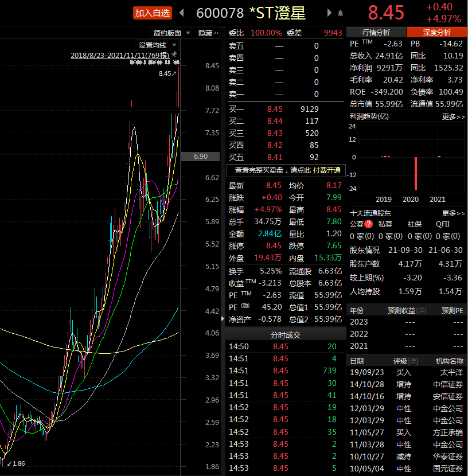This screenshot has width=468, height=476.
Task: Click the 换手 value 5.25%
Action: [271, 271]
